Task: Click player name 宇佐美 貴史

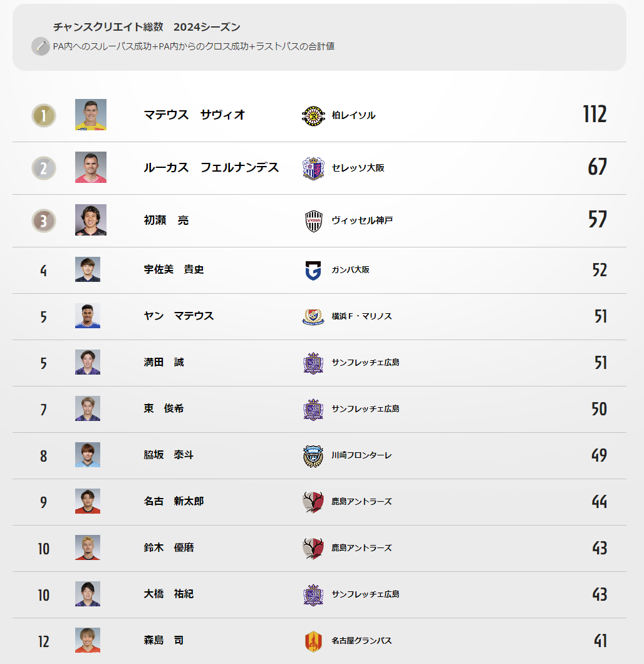Action: pos(174,269)
